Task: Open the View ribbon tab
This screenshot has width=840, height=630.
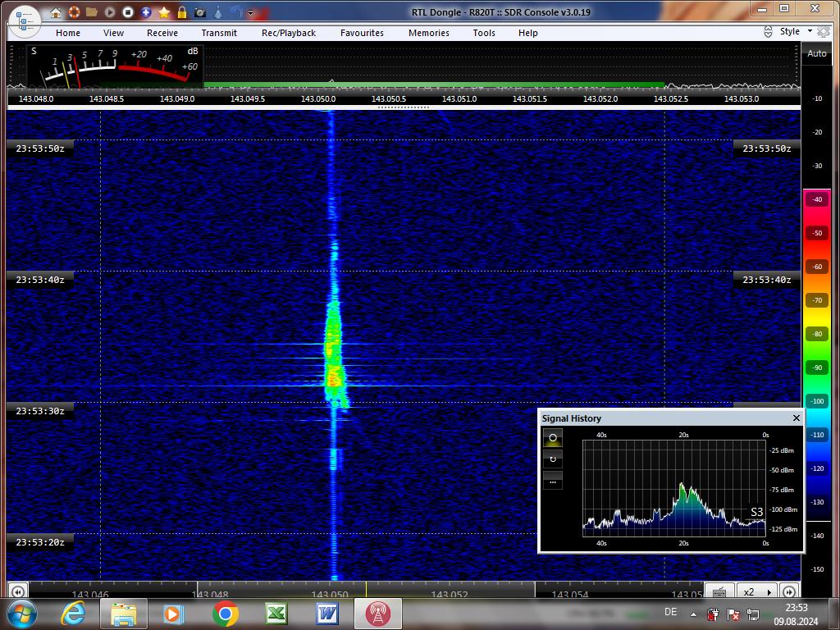Action: point(113,33)
